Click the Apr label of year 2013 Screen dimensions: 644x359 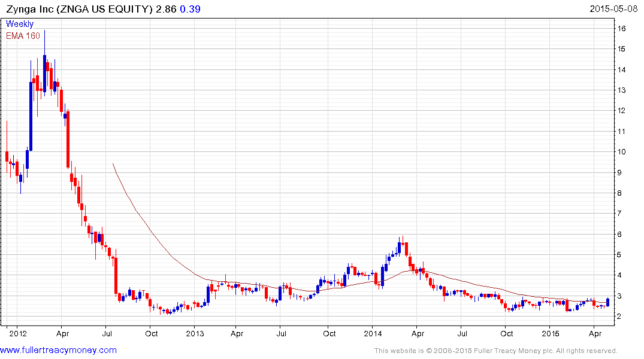coord(237,333)
